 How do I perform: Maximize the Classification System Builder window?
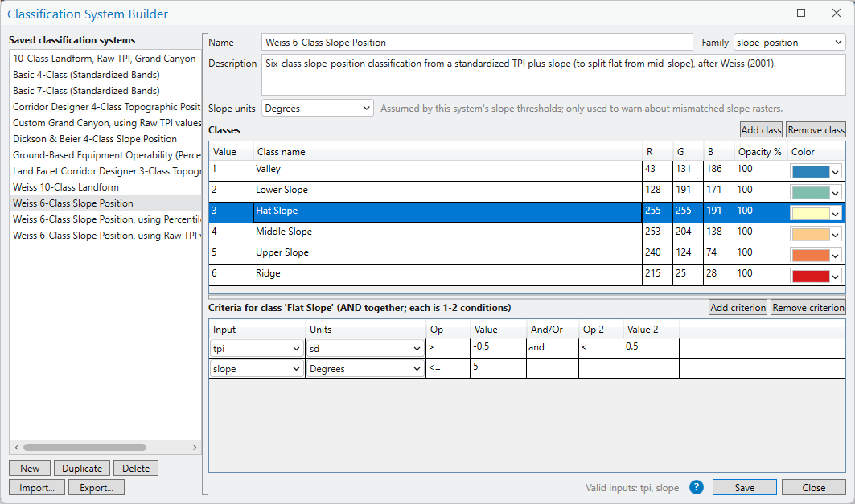click(x=801, y=13)
